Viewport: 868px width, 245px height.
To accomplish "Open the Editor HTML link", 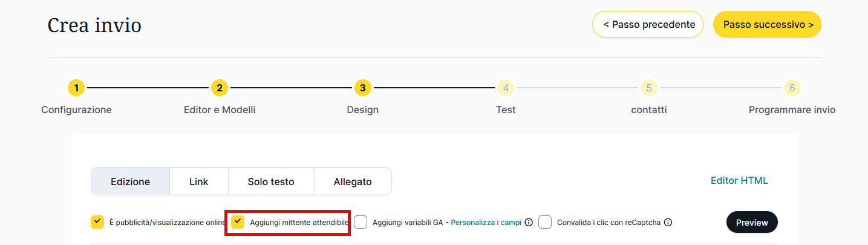I will [739, 180].
